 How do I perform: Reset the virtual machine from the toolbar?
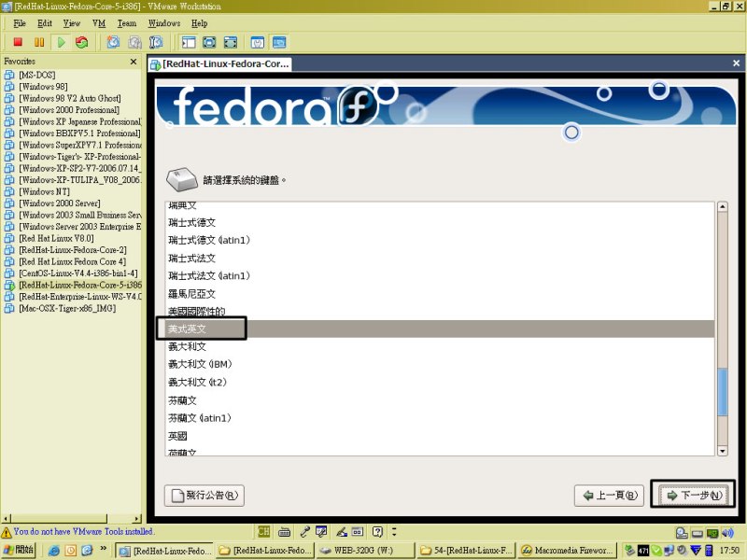pyautogui.click(x=82, y=42)
